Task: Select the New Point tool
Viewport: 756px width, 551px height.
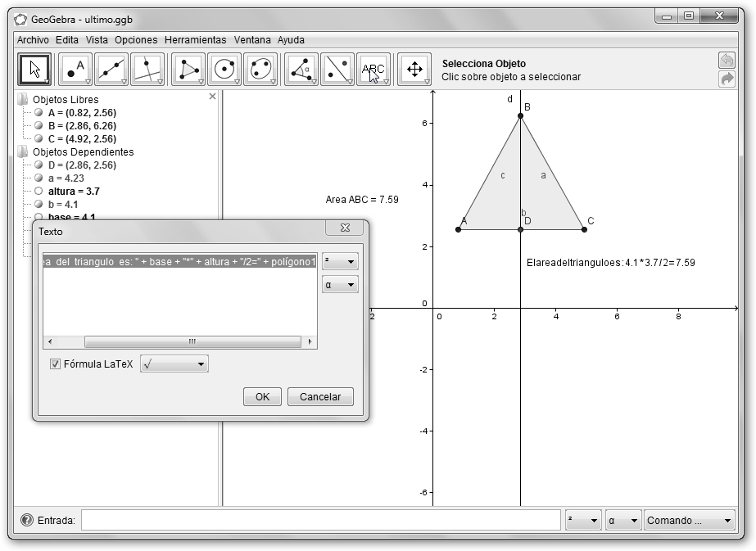Action: (76, 70)
